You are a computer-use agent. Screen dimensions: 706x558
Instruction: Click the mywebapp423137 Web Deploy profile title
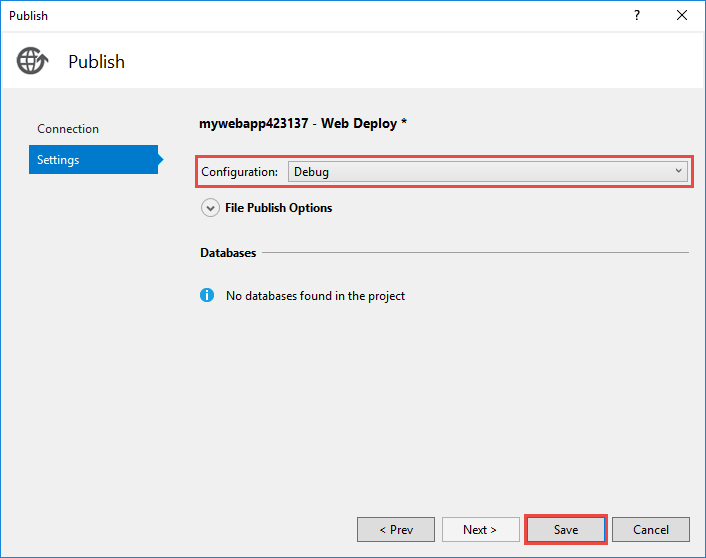coord(303,124)
